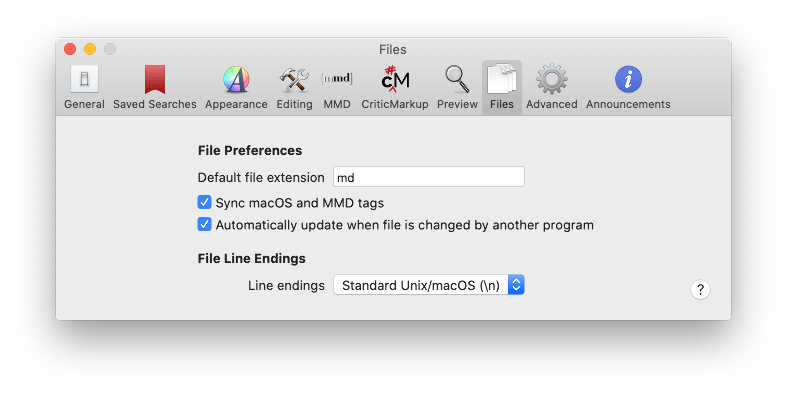Open the CriticMarkup preferences icon
Screen dimensions: 787x394
click(x=395, y=79)
